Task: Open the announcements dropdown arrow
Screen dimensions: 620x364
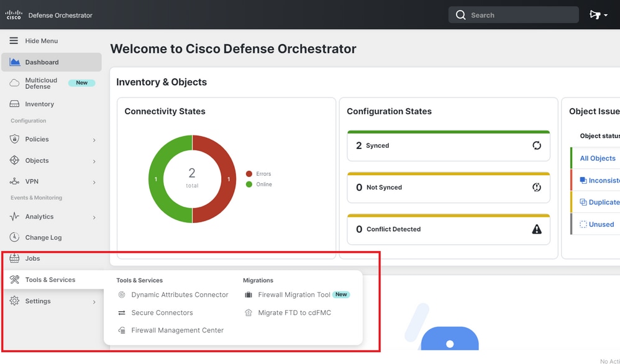Action: coord(606,16)
